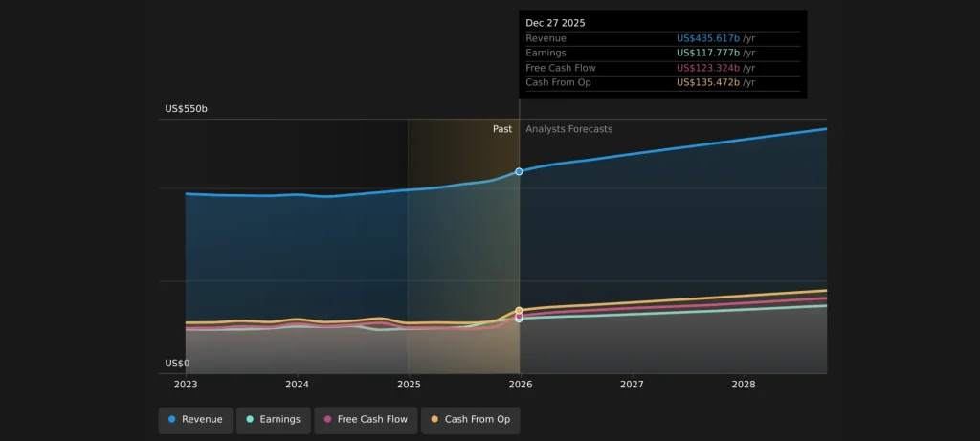The height and width of the screenshot is (441, 980).
Task: Click the blue Revenue legend dot
Action: [172, 419]
